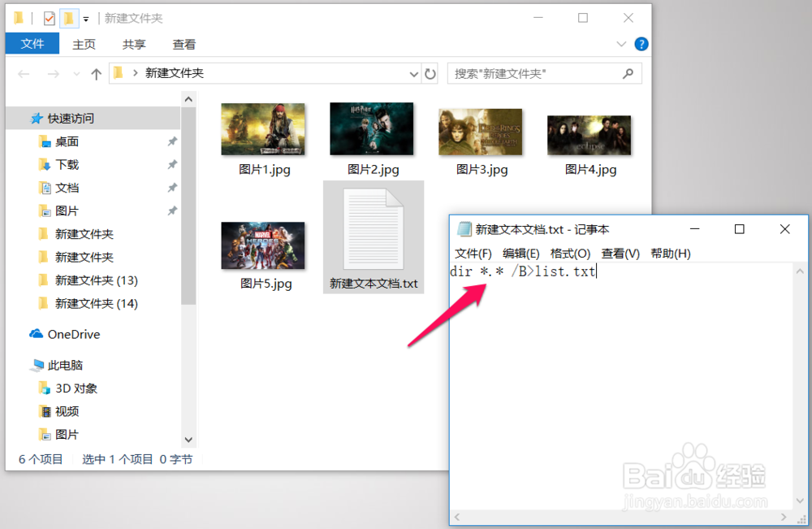This screenshot has width=812, height=529.
Task: Open the 文件 ribbon tab
Action: pos(32,44)
